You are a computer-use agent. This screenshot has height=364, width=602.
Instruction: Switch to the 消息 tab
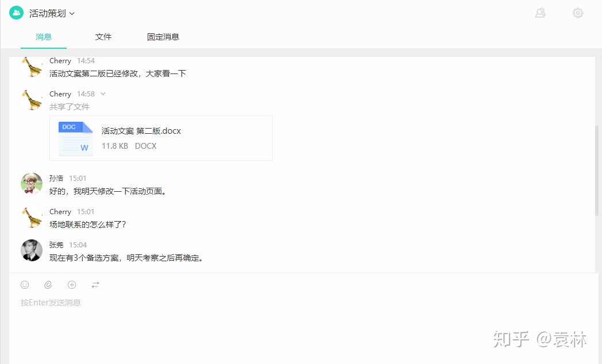tap(44, 37)
